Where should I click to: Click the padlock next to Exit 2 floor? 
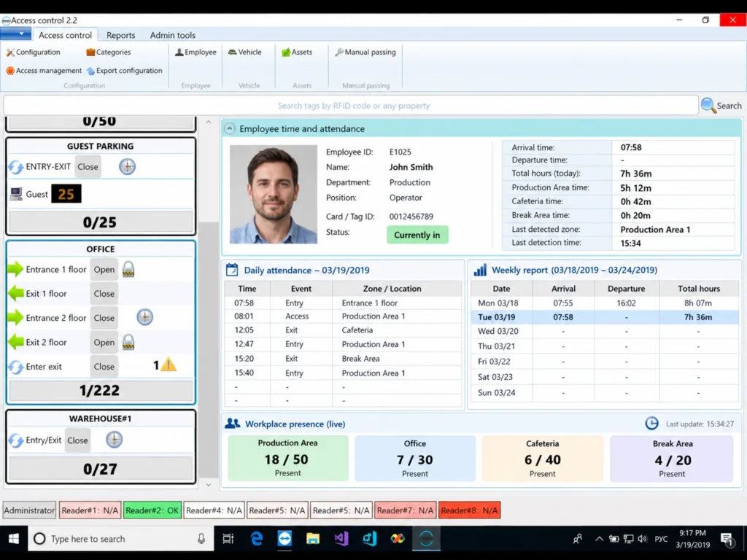(x=128, y=342)
